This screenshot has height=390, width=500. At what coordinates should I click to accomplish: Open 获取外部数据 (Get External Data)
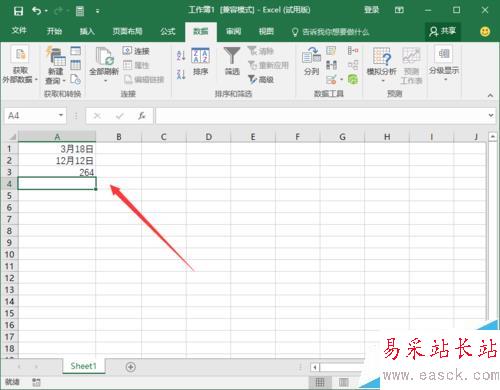click(x=20, y=65)
